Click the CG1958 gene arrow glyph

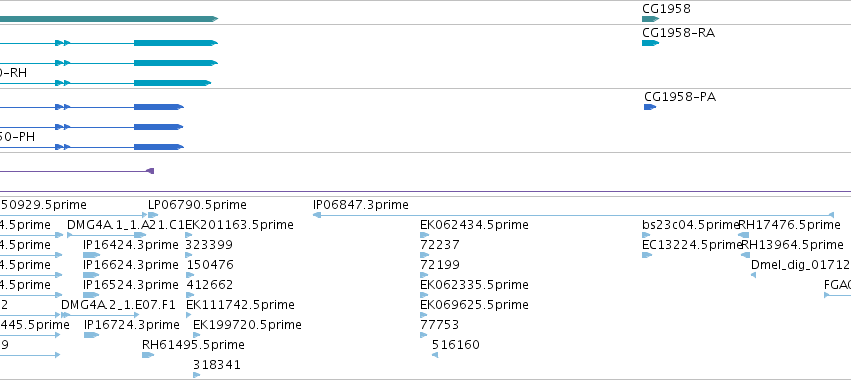pyautogui.click(x=650, y=19)
